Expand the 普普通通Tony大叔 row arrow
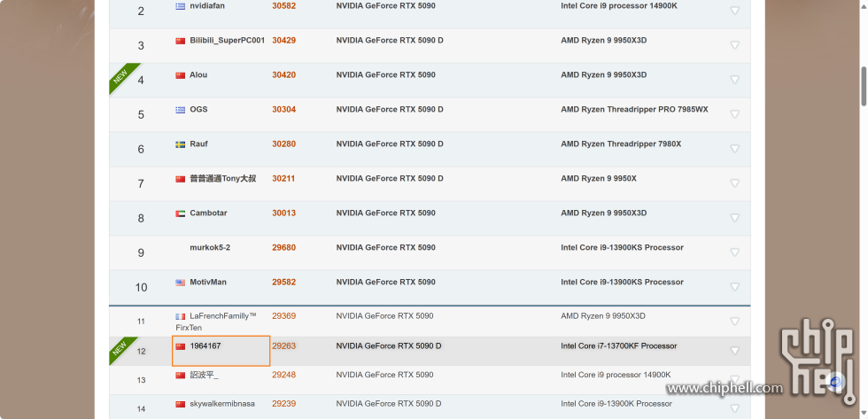Image resolution: width=868 pixels, height=419 pixels. tap(734, 183)
